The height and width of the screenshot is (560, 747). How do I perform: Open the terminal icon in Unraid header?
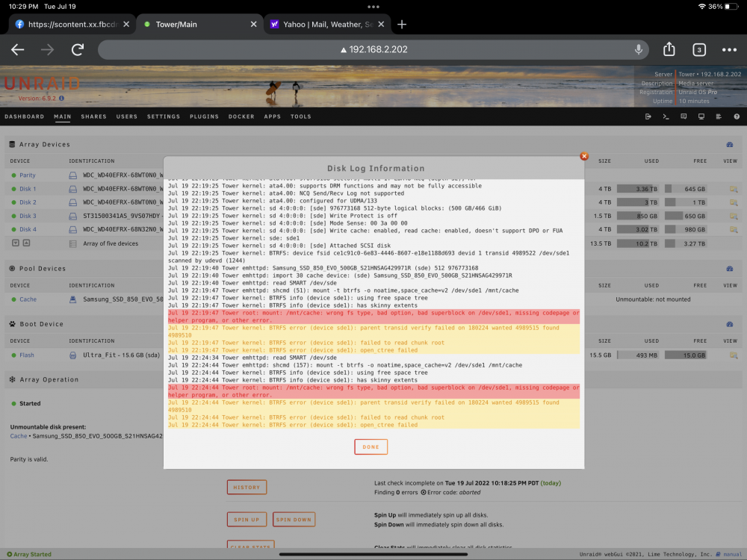[666, 116]
